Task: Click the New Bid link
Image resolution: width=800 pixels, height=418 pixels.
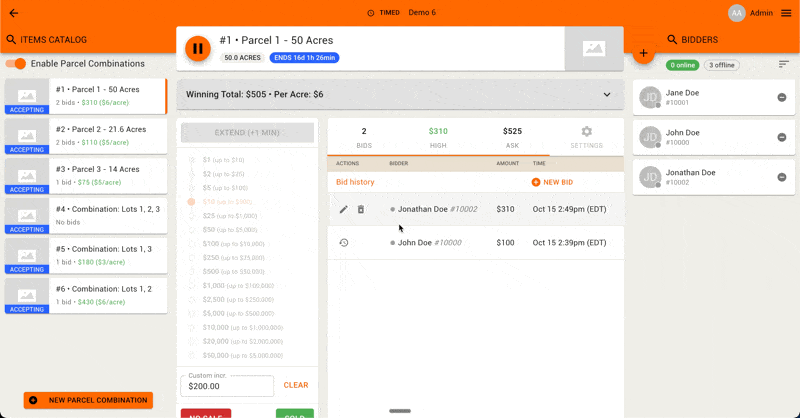Action: [x=552, y=182]
